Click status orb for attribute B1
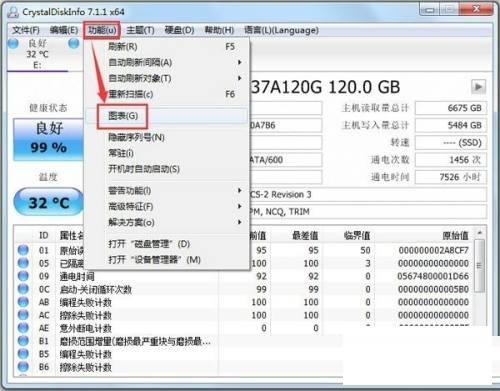Image resolution: width=500 pixels, height=391 pixels. pos(23,341)
